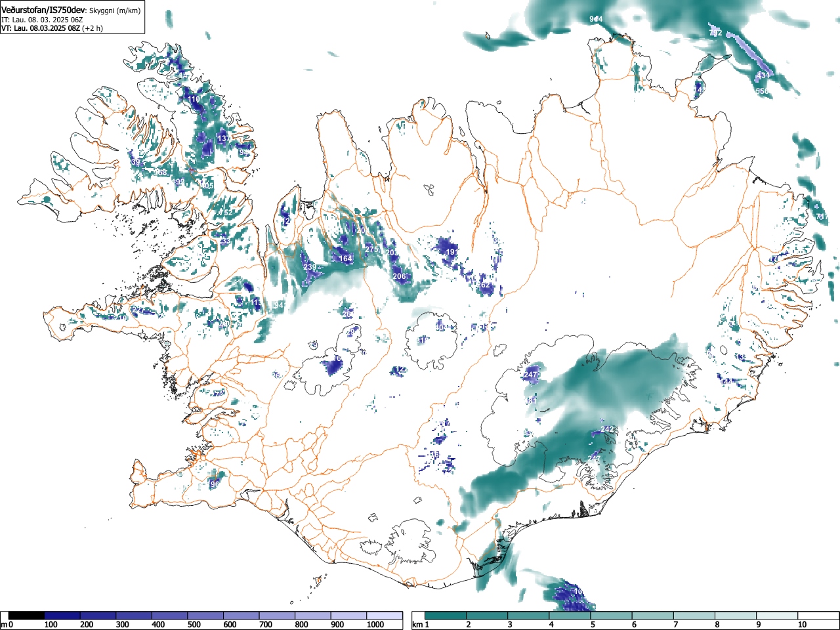Click the 700–800 m legend swatch
840x630 pixels.
point(277,616)
